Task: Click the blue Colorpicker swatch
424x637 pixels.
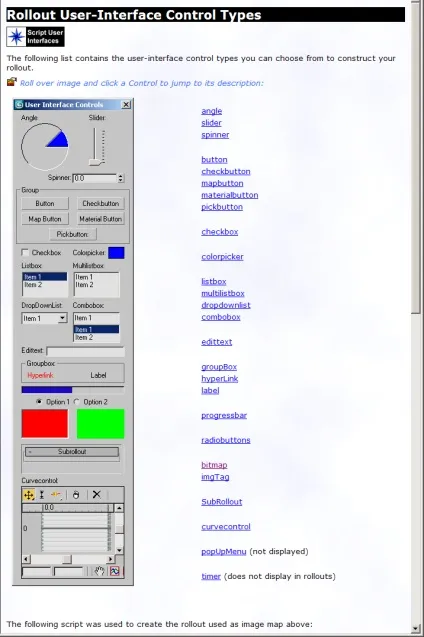Action: [116, 253]
